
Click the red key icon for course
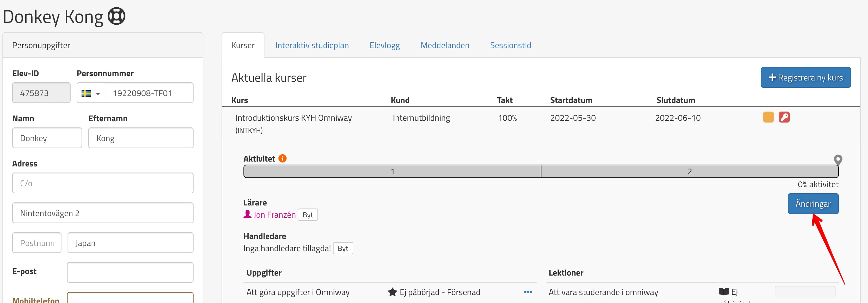tap(784, 117)
